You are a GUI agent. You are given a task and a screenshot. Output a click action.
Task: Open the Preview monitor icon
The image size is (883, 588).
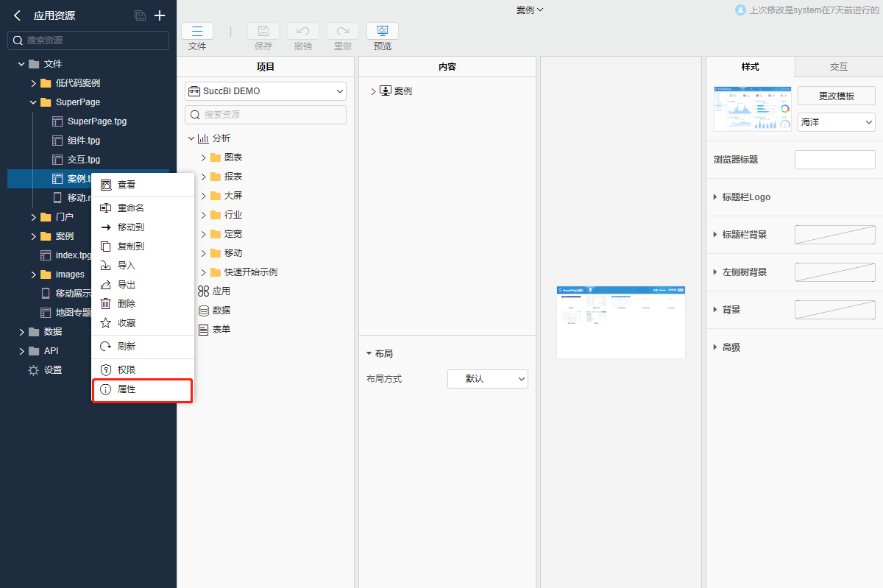pyautogui.click(x=382, y=31)
